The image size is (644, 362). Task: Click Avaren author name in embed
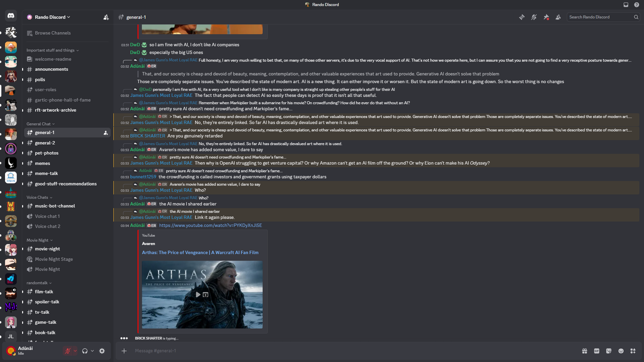pos(148,244)
